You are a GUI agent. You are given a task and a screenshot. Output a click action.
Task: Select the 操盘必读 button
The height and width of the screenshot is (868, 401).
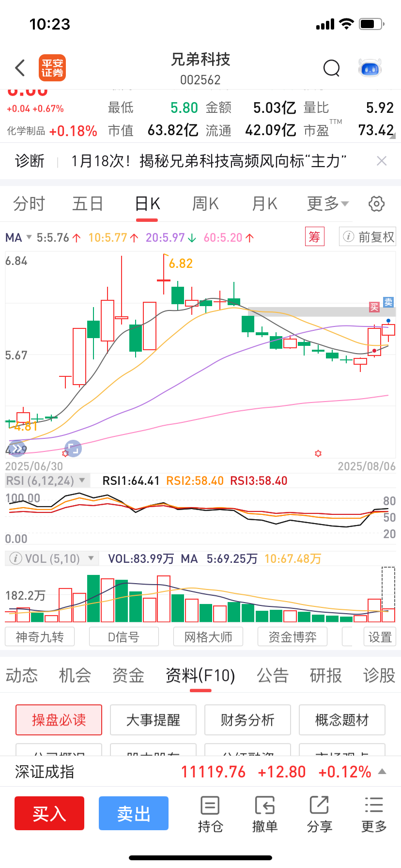59,720
